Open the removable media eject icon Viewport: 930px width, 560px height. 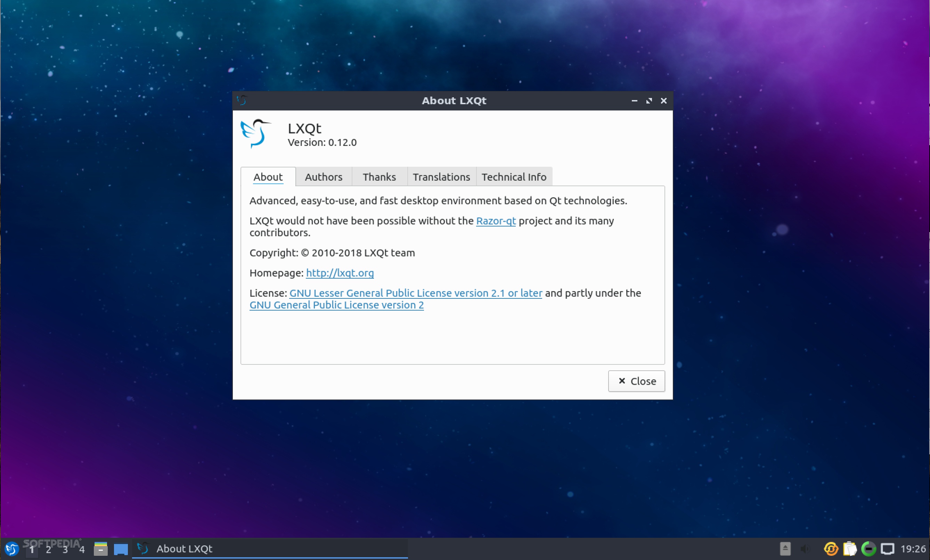point(785,549)
